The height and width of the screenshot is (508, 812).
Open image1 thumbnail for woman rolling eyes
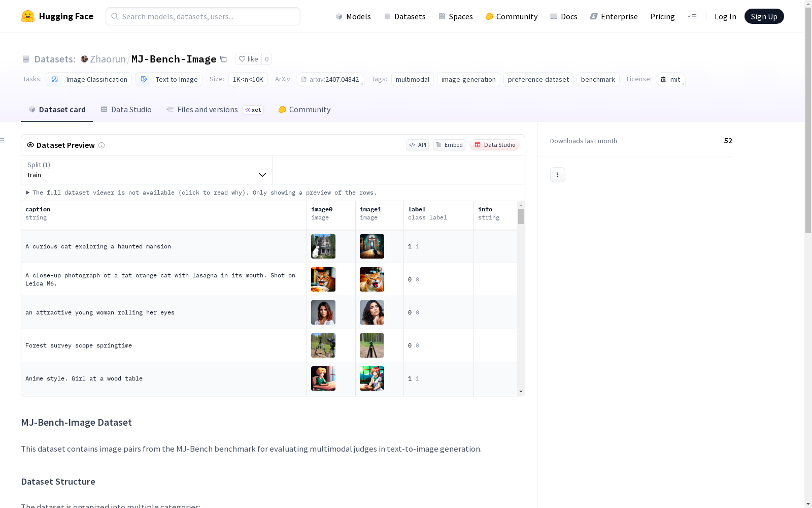click(x=372, y=312)
